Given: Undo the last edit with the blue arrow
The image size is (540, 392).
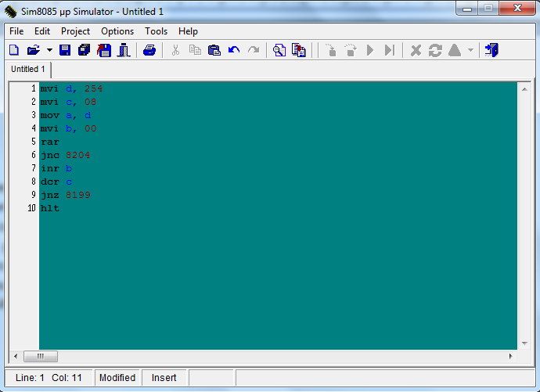Looking at the screenshot, I should (x=234, y=50).
